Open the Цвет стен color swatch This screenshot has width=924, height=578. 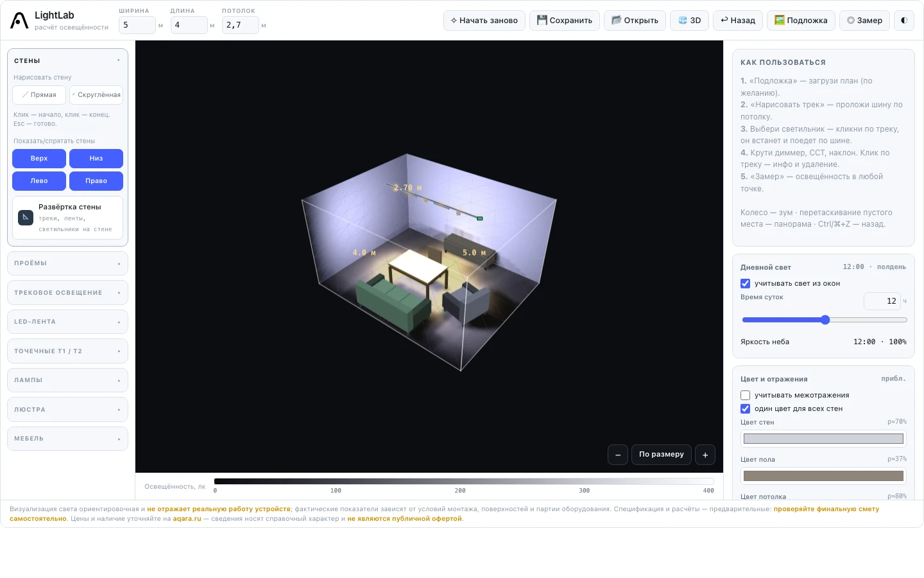coord(823,439)
